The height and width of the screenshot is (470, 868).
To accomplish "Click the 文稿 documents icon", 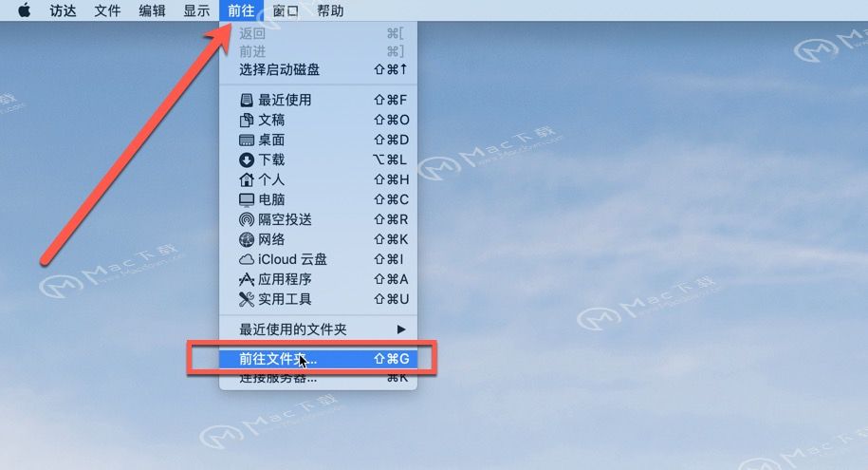I will point(247,120).
